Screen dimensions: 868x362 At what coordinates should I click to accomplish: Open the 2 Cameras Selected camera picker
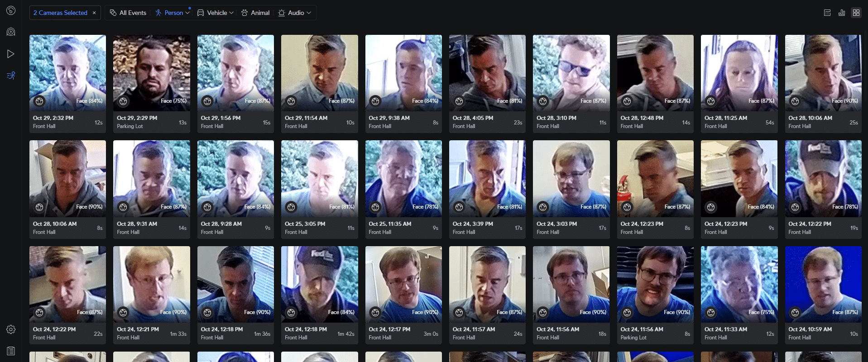pyautogui.click(x=60, y=13)
